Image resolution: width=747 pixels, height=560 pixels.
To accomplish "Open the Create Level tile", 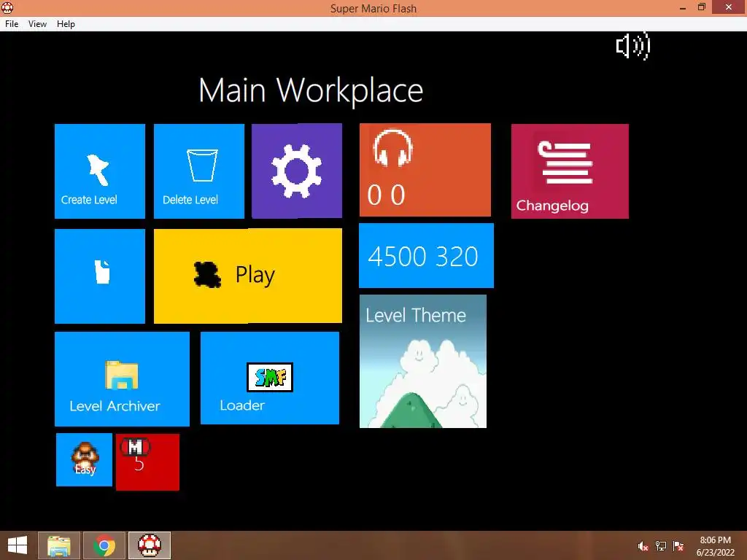I will click(x=99, y=171).
